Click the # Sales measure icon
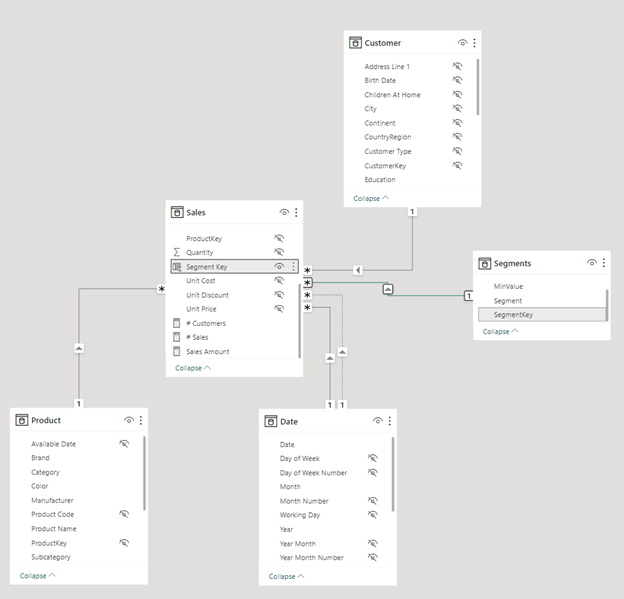Image resolution: width=624 pixels, height=599 pixels. (177, 337)
